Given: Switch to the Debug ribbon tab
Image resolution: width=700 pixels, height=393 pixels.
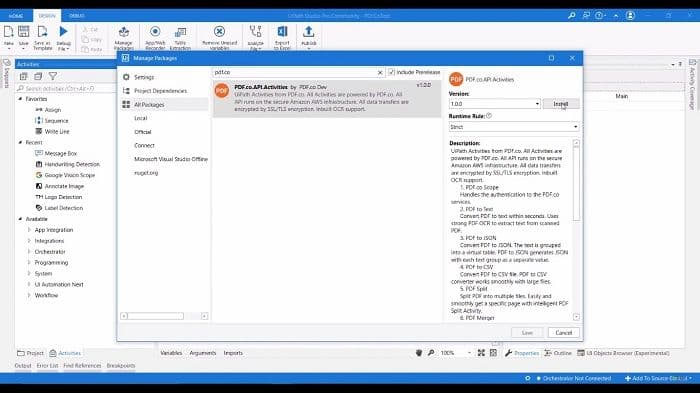Looking at the screenshot, I should tap(76, 16).
